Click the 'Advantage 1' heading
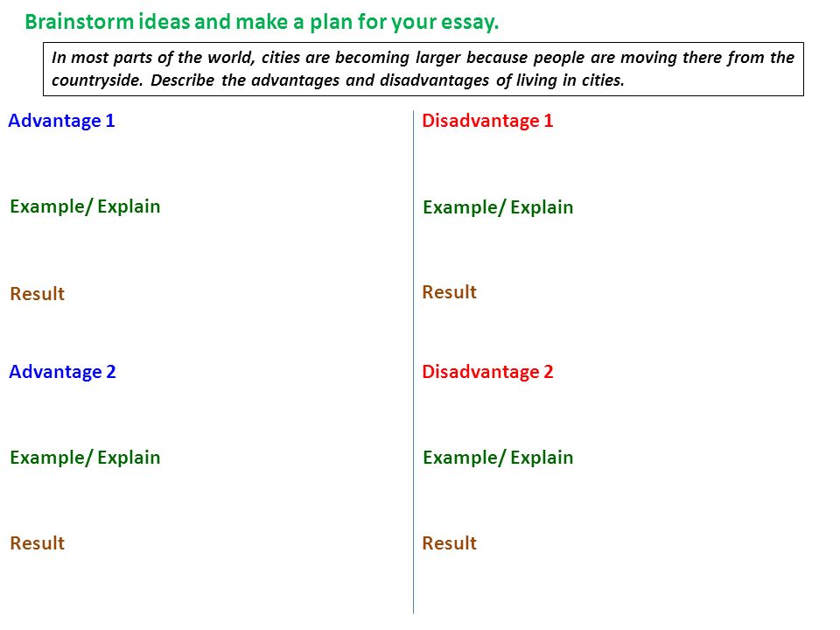This screenshot has height=630, width=840. tap(61, 121)
